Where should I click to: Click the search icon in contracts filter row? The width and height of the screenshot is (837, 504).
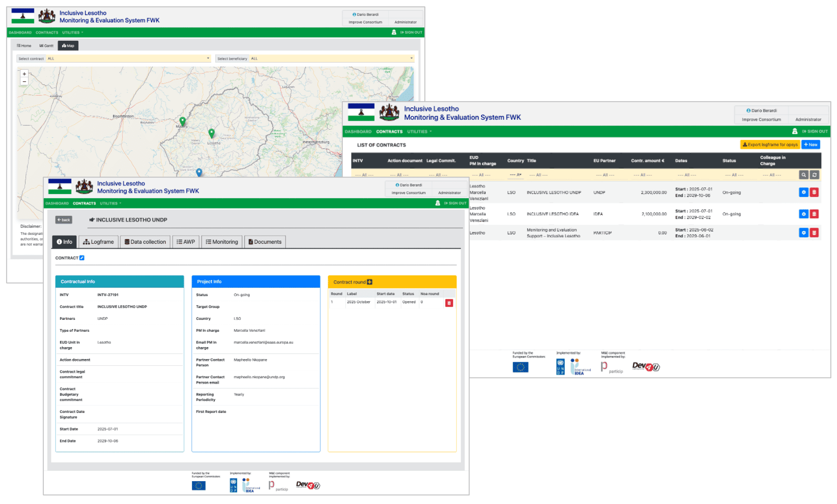click(803, 175)
